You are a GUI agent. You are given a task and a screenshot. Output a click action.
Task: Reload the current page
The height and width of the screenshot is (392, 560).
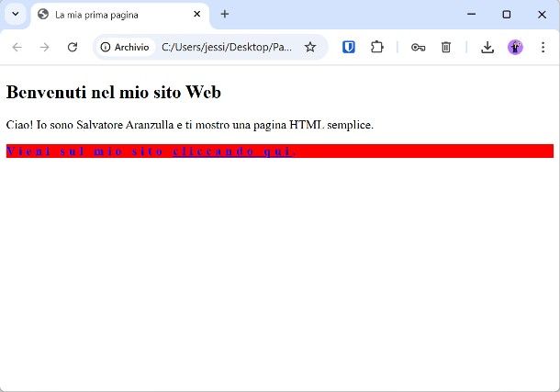coord(73,47)
